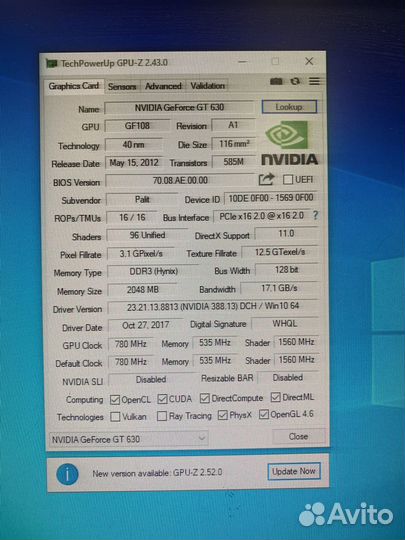Click the Device ID value 10DE 0F00

point(271,198)
